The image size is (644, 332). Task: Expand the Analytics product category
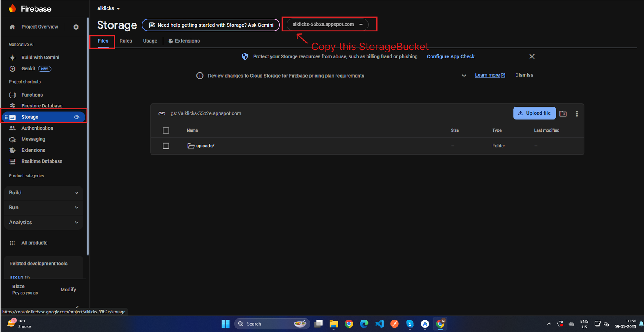click(43, 223)
